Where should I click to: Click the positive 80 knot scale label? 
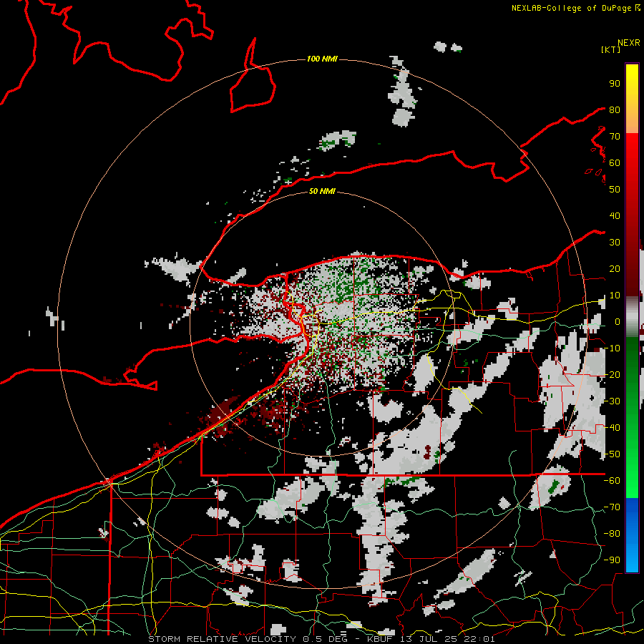pyautogui.click(x=615, y=110)
